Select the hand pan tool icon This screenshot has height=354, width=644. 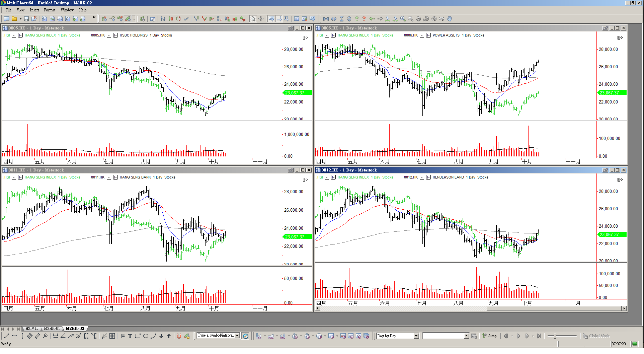pos(450,19)
